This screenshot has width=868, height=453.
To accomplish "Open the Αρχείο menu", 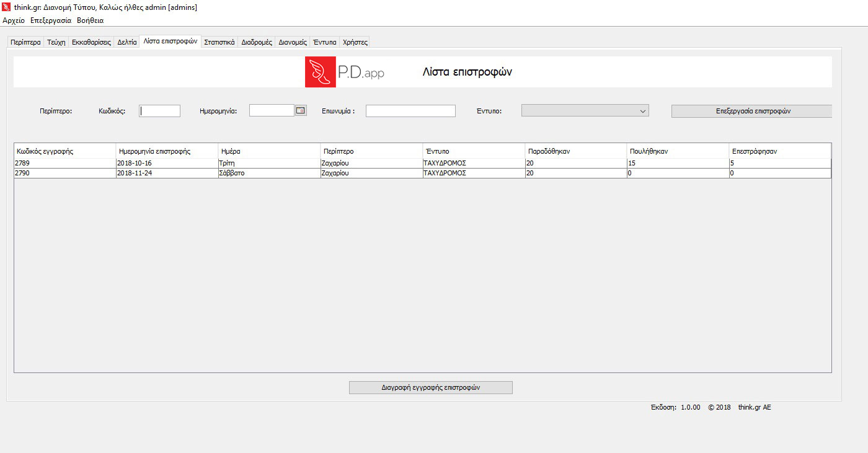I will click(14, 20).
